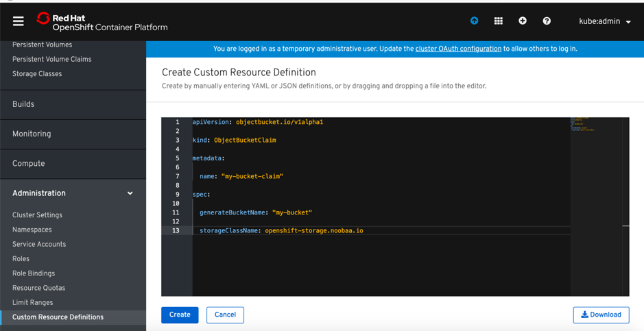Viewport: 644px width, 331px height.
Task: Select Custom Resource Definitions in sidebar
Action: (58, 317)
